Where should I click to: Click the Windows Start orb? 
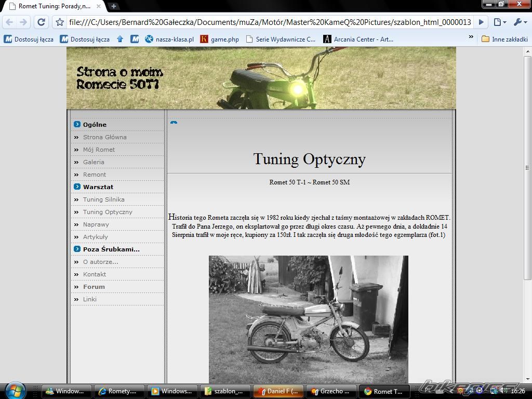click(x=15, y=390)
